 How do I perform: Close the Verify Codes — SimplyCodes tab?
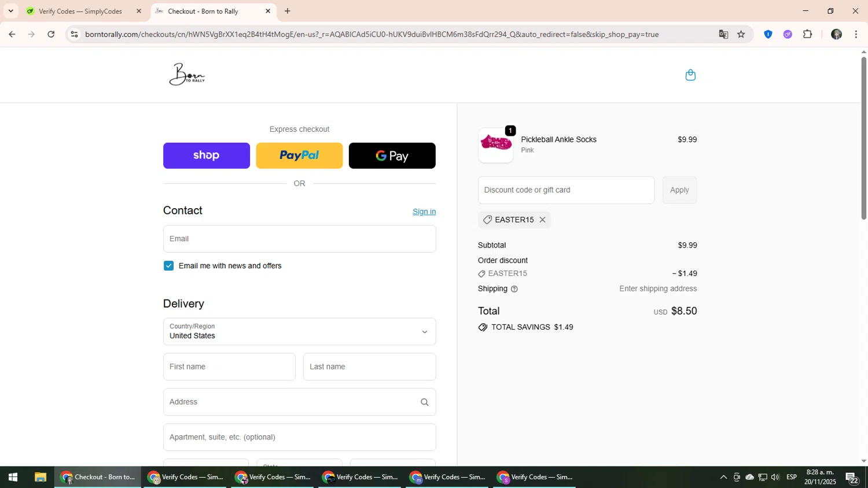coord(139,11)
